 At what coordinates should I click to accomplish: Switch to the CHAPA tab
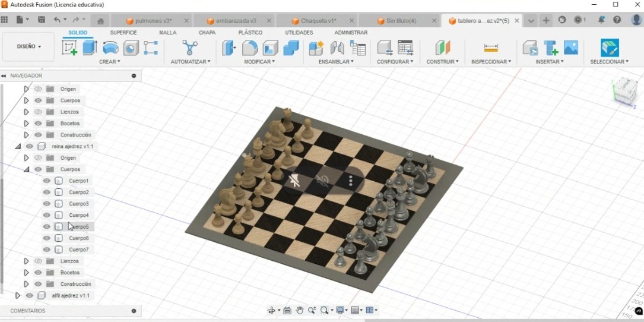pyautogui.click(x=207, y=33)
